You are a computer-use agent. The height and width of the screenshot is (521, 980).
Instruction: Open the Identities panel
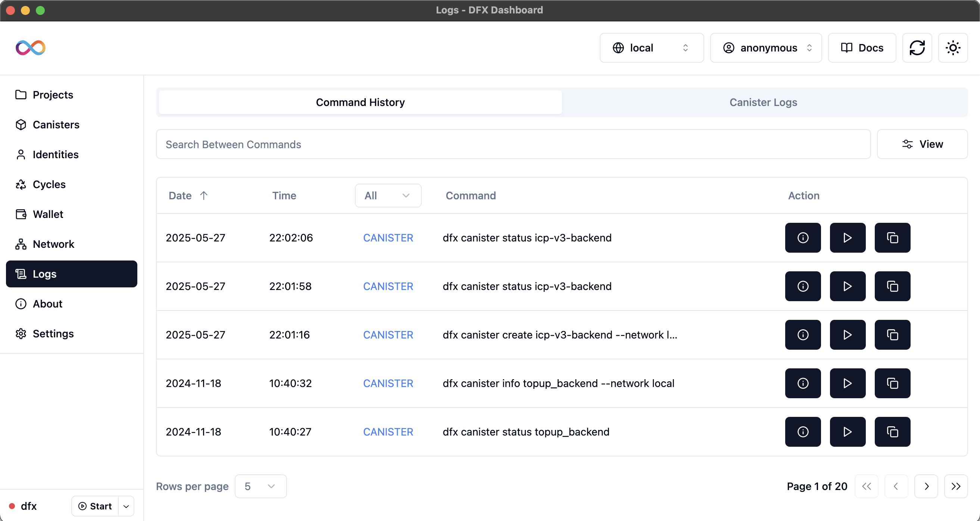tap(55, 155)
